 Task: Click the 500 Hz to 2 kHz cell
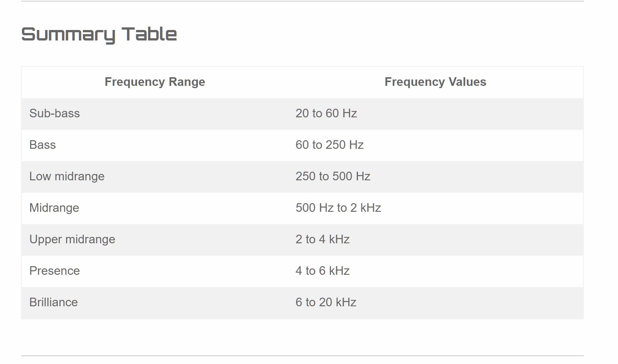[338, 208]
